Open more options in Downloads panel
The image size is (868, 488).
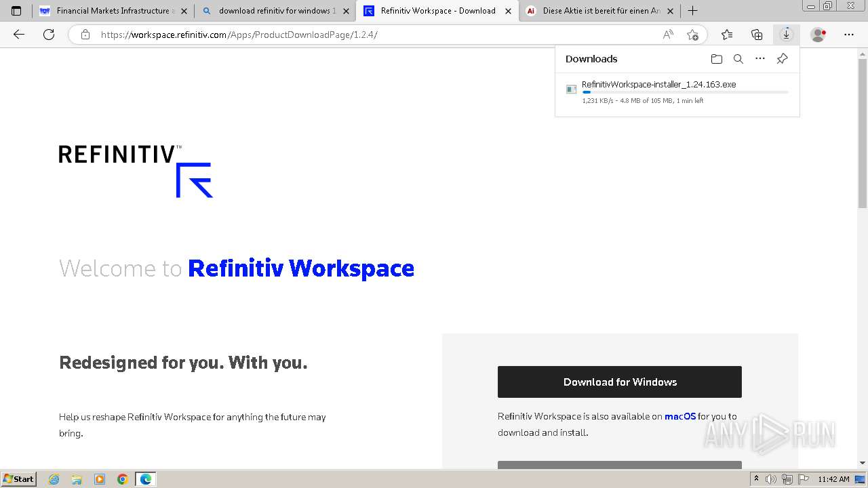click(x=760, y=59)
